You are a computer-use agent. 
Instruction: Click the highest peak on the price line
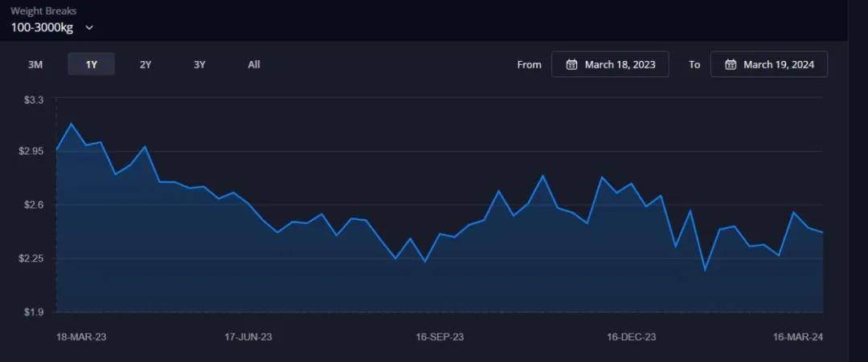[72, 124]
